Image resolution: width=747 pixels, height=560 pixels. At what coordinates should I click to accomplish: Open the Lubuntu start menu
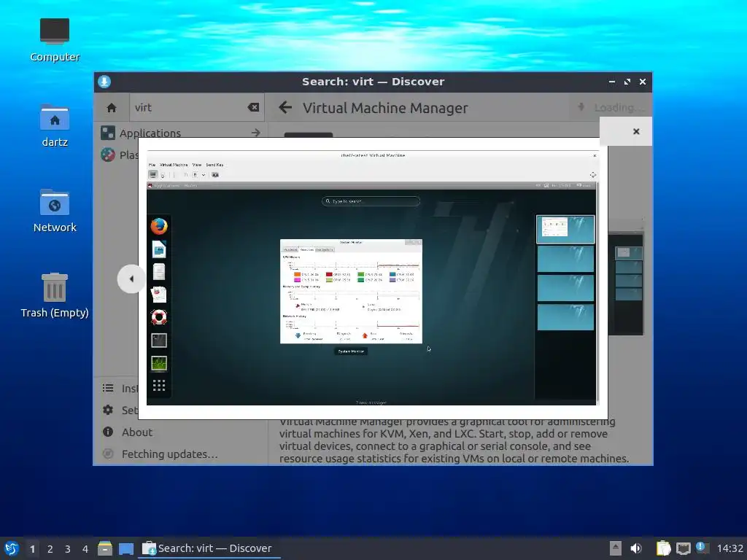11,548
